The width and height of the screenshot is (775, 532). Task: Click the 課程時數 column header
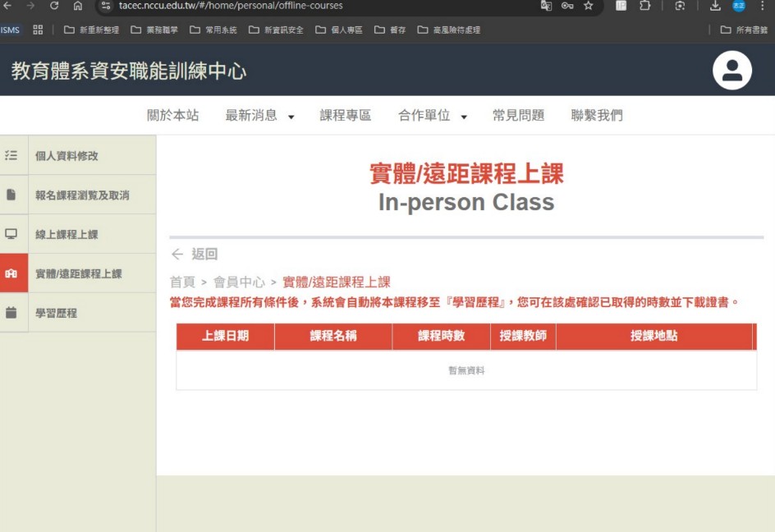pos(442,337)
